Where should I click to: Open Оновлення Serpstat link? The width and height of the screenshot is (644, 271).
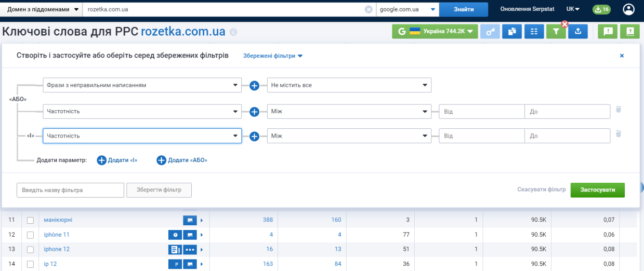(528, 9)
